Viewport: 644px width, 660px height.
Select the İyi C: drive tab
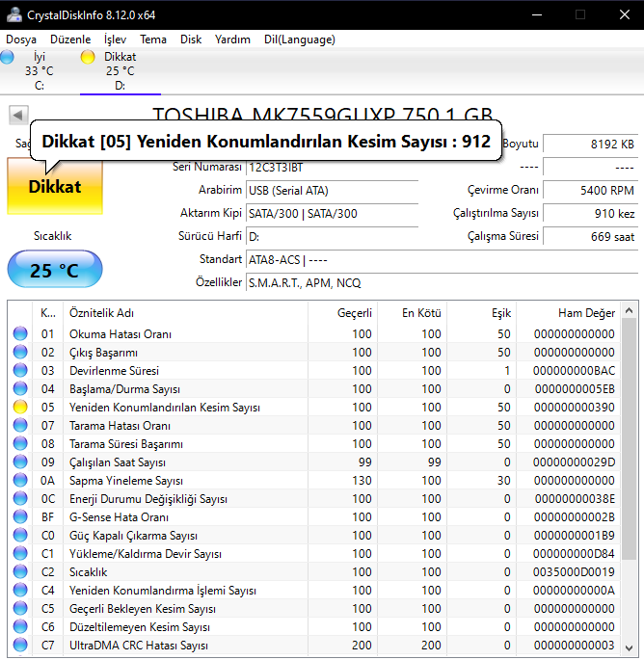click(x=40, y=71)
